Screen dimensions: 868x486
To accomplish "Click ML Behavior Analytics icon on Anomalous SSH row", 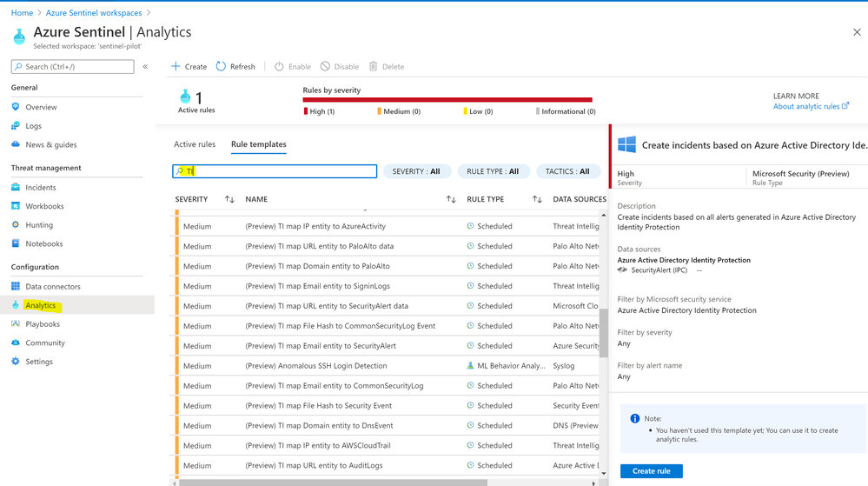I will click(x=470, y=366).
